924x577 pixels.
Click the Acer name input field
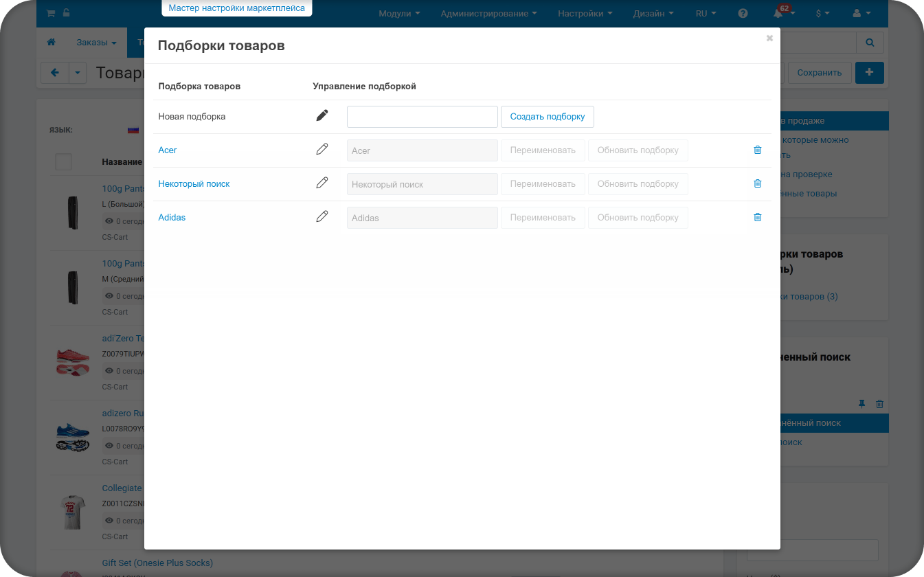tap(422, 150)
